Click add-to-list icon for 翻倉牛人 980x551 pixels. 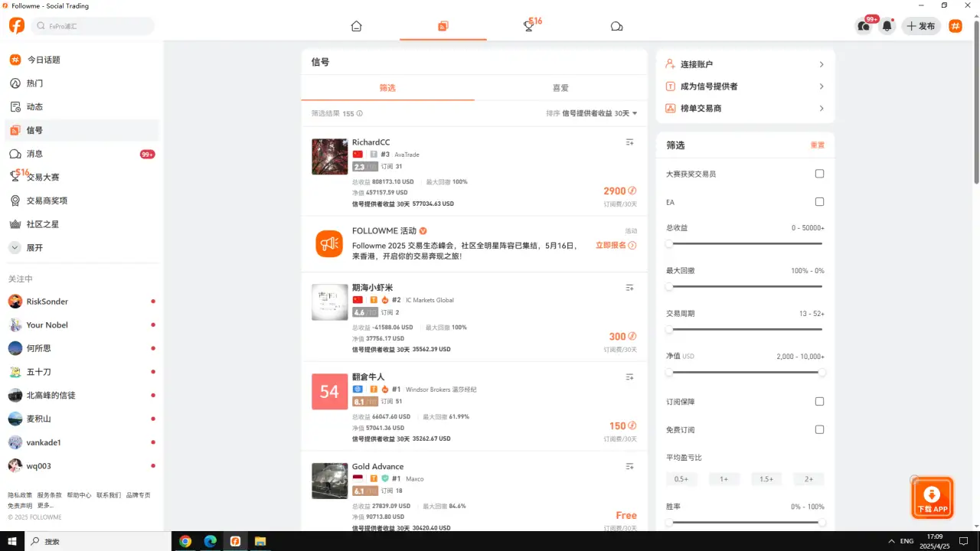(x=629, y=377)
